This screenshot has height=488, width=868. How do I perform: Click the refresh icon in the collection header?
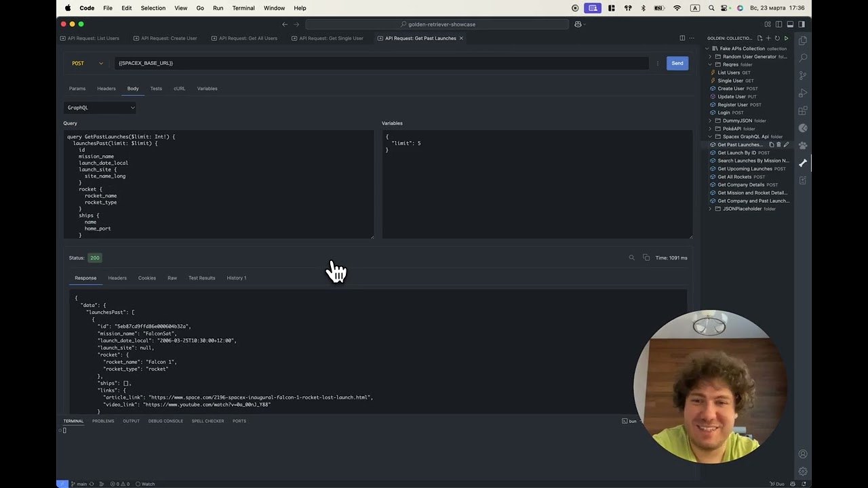(777, 38)
